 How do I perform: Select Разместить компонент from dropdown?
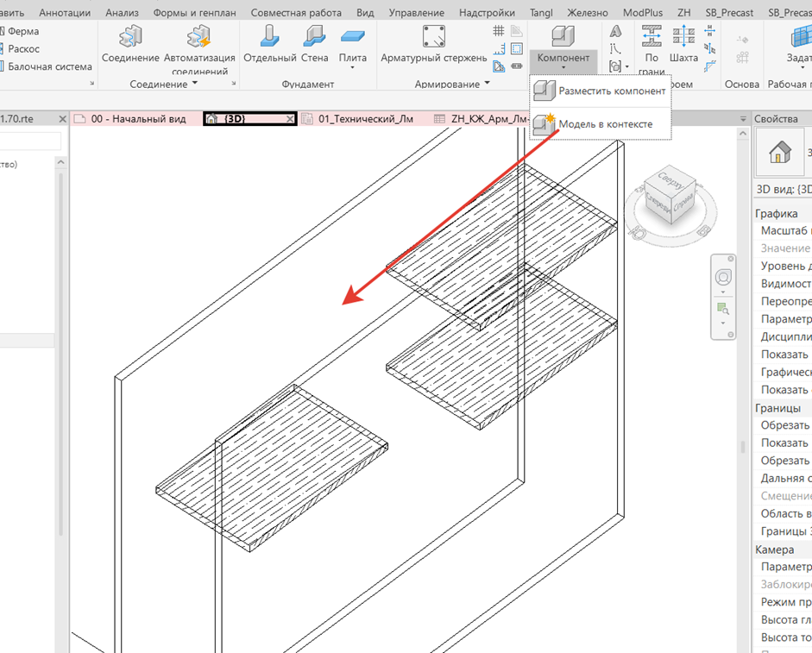[601, 91]
